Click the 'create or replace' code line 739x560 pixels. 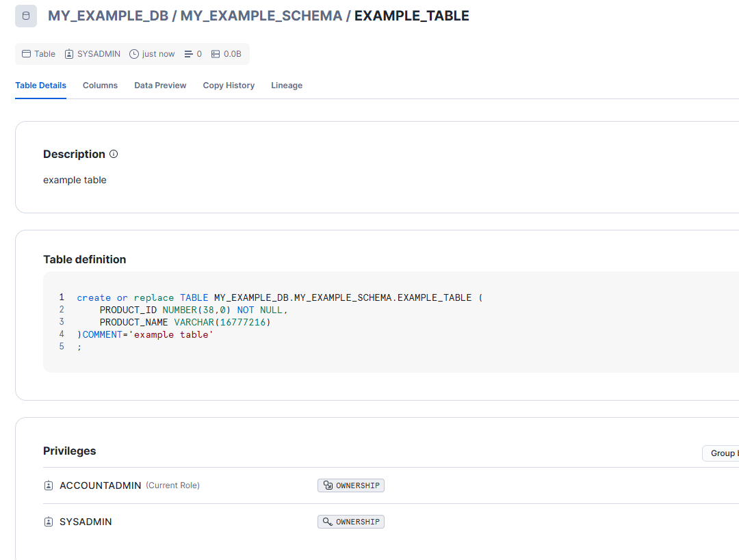(280, 297)
